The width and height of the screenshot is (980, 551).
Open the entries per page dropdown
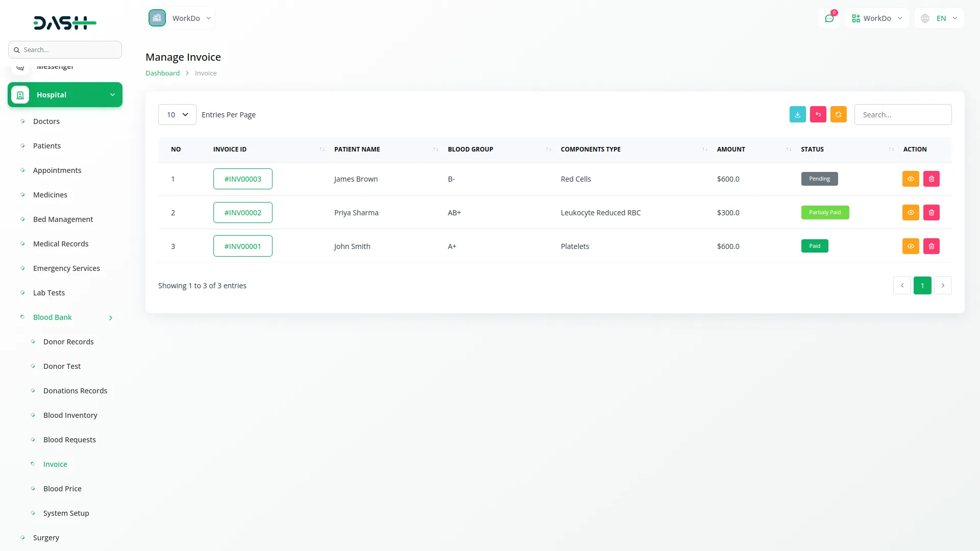tap(177, 114)
